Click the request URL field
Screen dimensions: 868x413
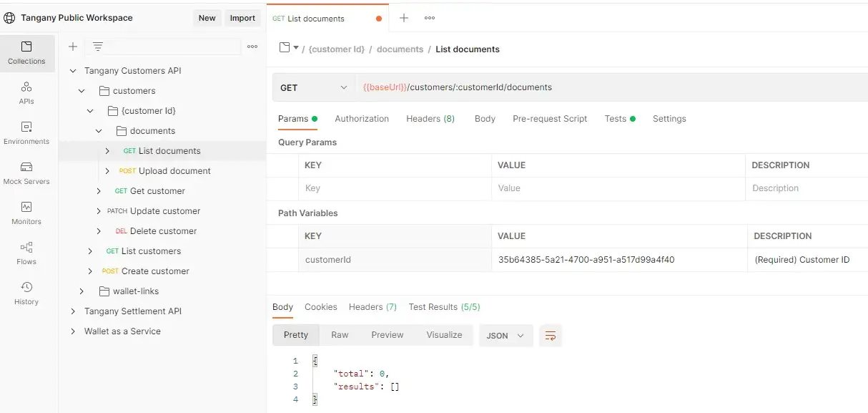[611, 87]
